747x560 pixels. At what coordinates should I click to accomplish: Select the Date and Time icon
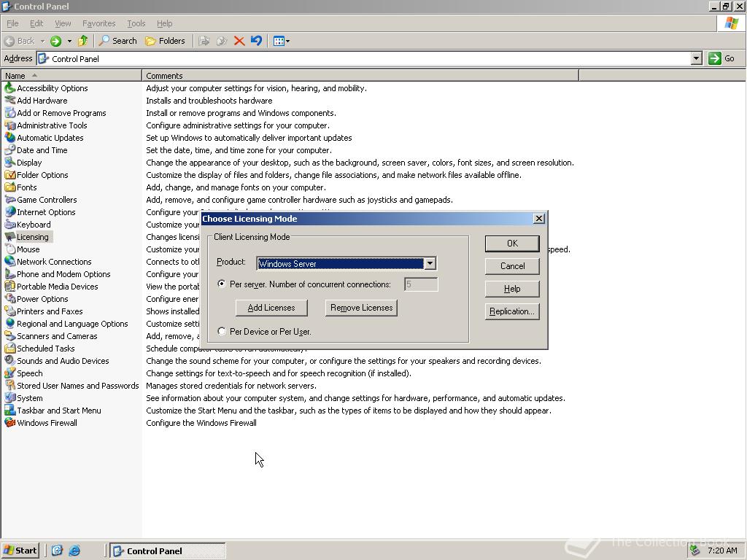click(10, 150)
